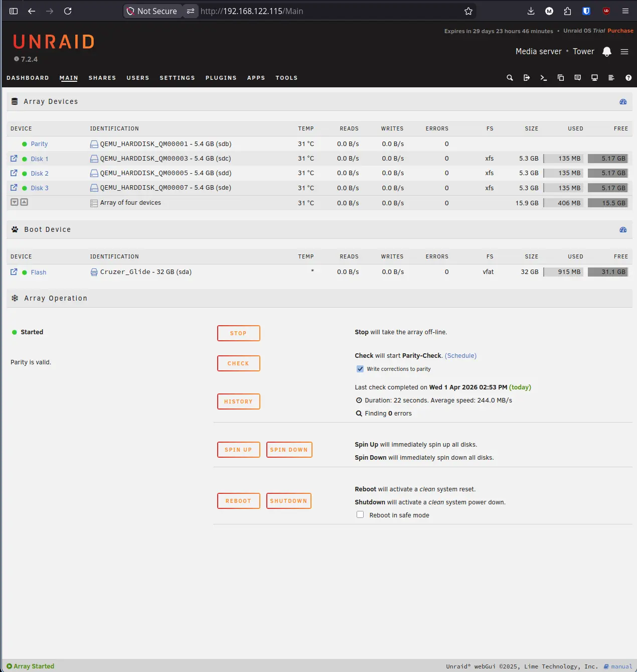
Task: Click the file manager copy icon
Action: pyautogui.click(x=561, y=78)
